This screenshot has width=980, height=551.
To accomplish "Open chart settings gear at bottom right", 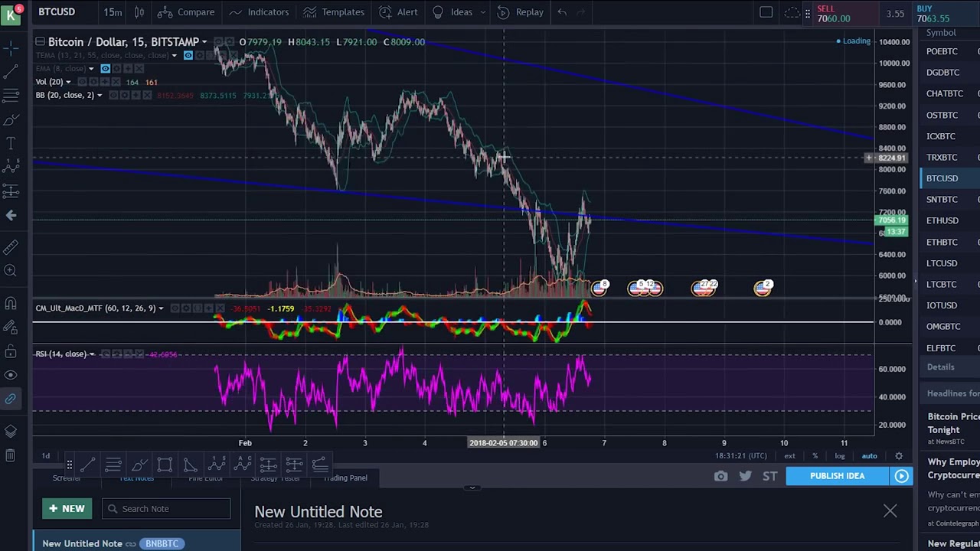I will pos(899,456).
